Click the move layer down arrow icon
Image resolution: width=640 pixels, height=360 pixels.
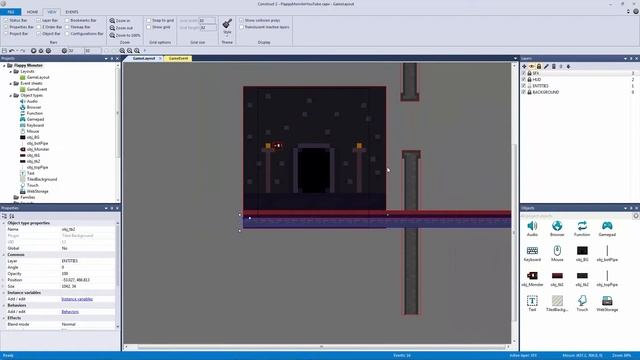pos(568,66)
